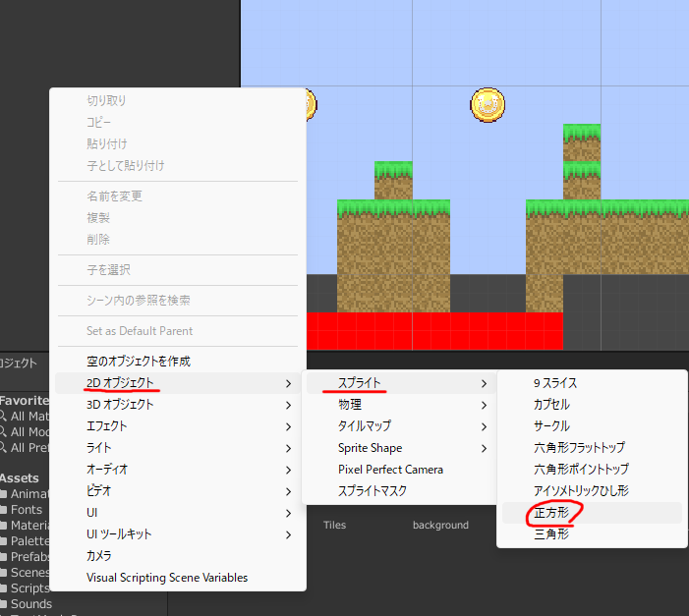
Task: Open the オーディオ submenu
Action: coord(178,470)
